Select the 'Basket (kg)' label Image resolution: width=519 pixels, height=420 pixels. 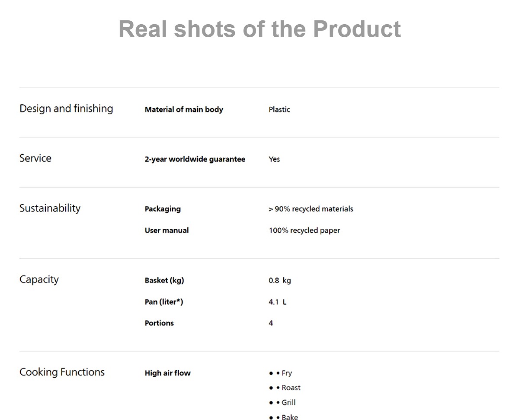pos(164,280)
